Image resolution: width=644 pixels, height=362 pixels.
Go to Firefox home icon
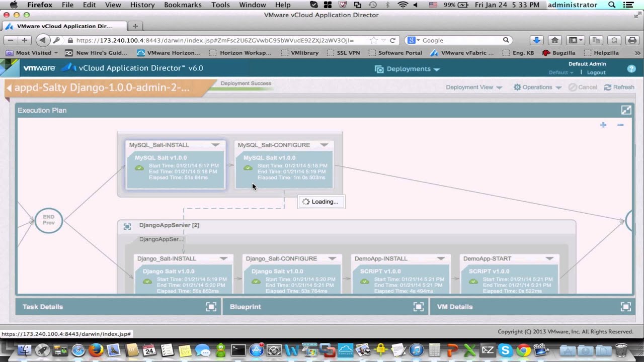pos(555,40)
